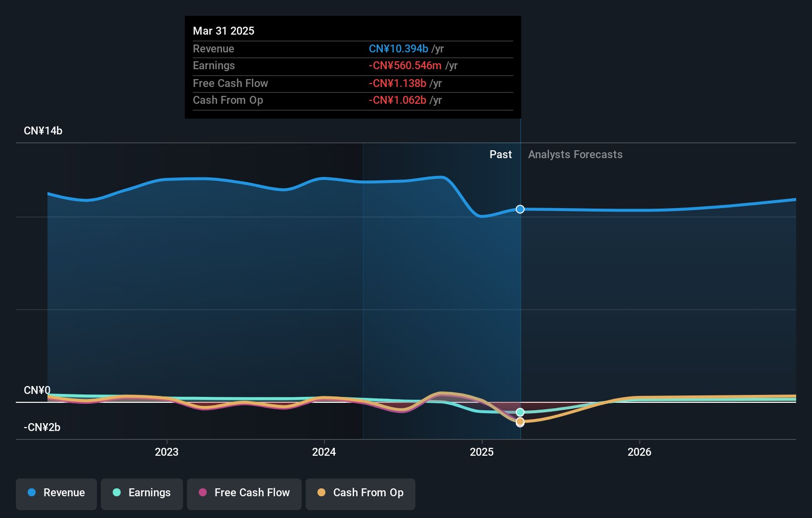Click the Past label
Screen dimensions: 812x518
pyautogui.click(x=500, y=155)
